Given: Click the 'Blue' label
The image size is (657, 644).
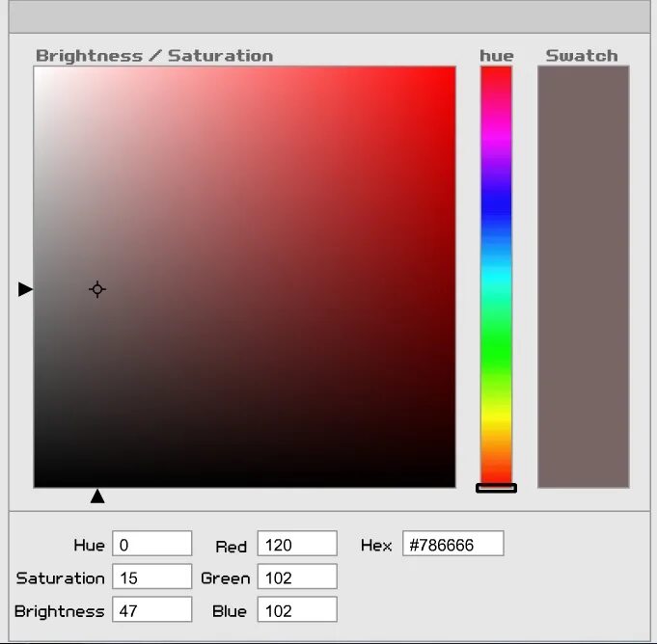Looking at the screenshot, I should pos(230,611).
